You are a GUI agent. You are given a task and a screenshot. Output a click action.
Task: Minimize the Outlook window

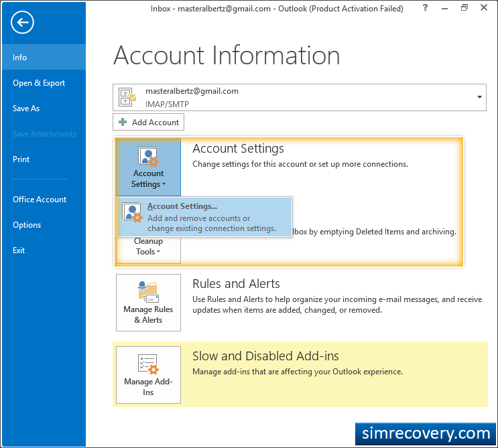pos(444,9)
